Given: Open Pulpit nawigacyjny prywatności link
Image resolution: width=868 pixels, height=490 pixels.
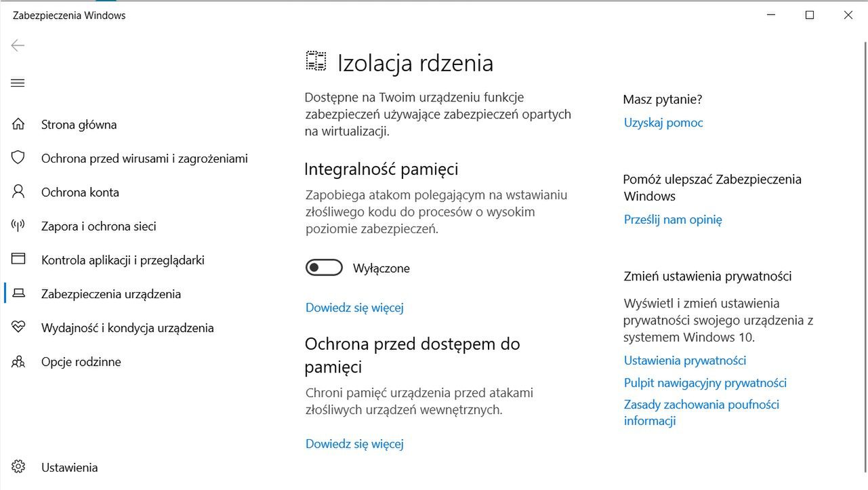Looking at the screenshot, I should click(705, 383).
